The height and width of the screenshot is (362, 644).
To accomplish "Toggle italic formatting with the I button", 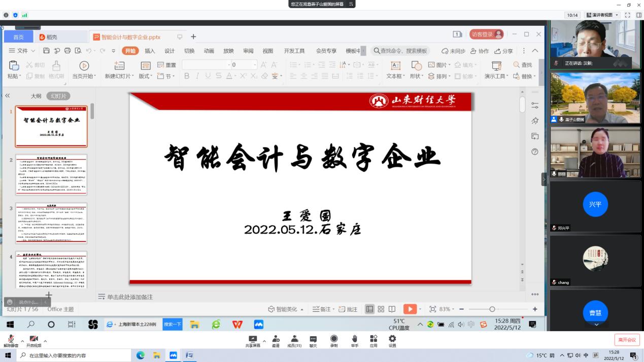I will pos(196,75).
